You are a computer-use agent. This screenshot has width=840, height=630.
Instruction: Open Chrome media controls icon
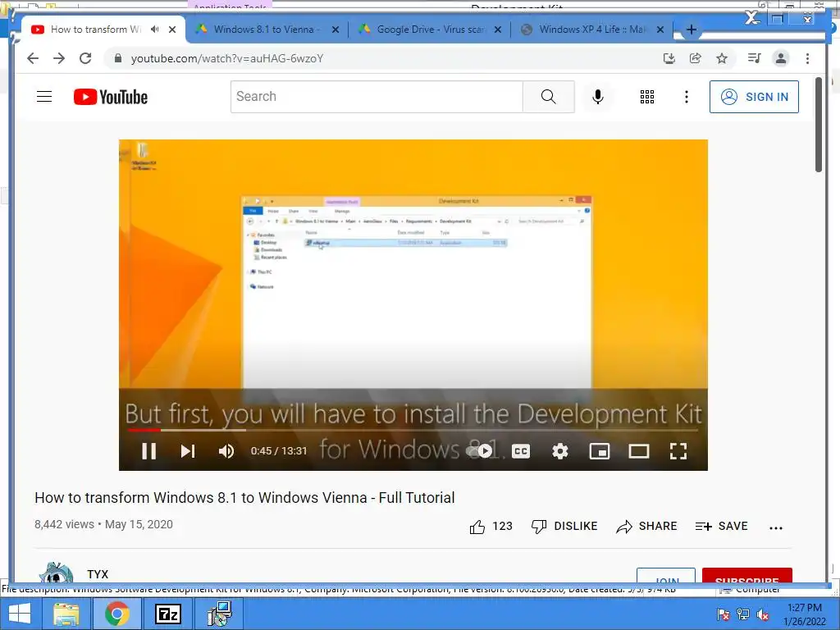click(x=755, y=58)
